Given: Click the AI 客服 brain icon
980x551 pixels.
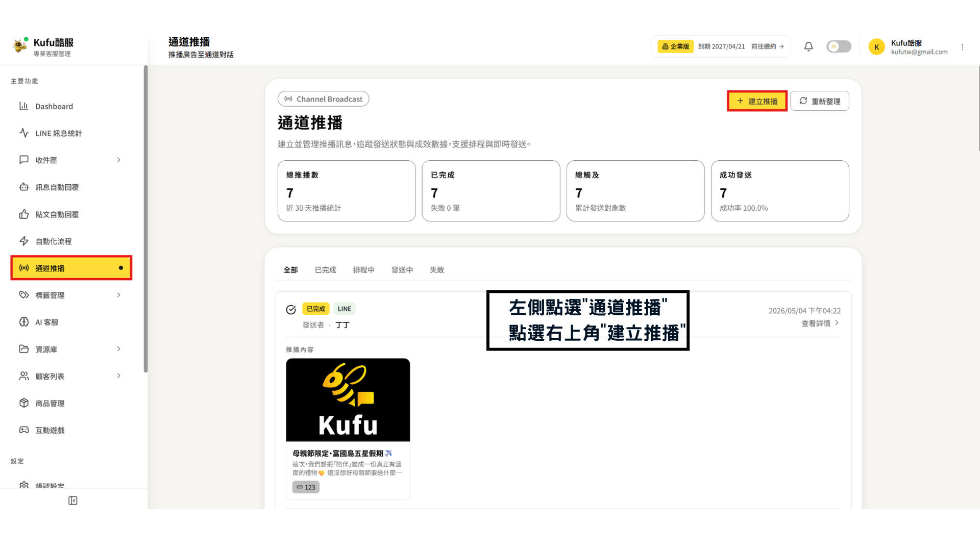Looking at the screenshot, I should [x=23, y=322].
